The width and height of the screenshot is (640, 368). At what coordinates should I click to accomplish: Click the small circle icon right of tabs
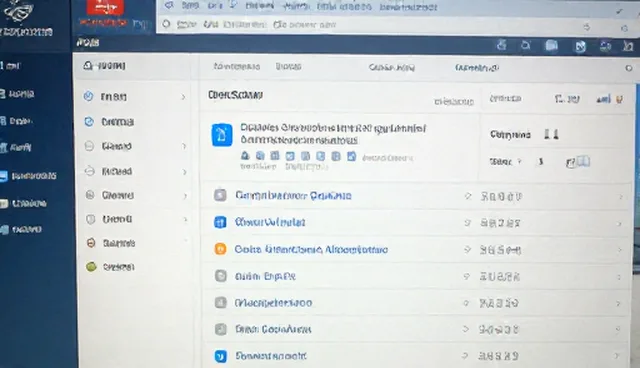(x=629, y=68)
